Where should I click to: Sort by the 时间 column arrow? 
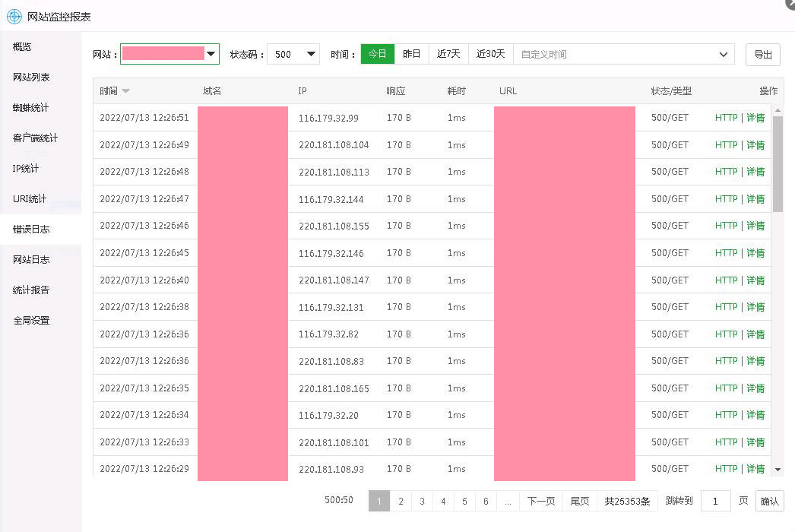(125, 91)
